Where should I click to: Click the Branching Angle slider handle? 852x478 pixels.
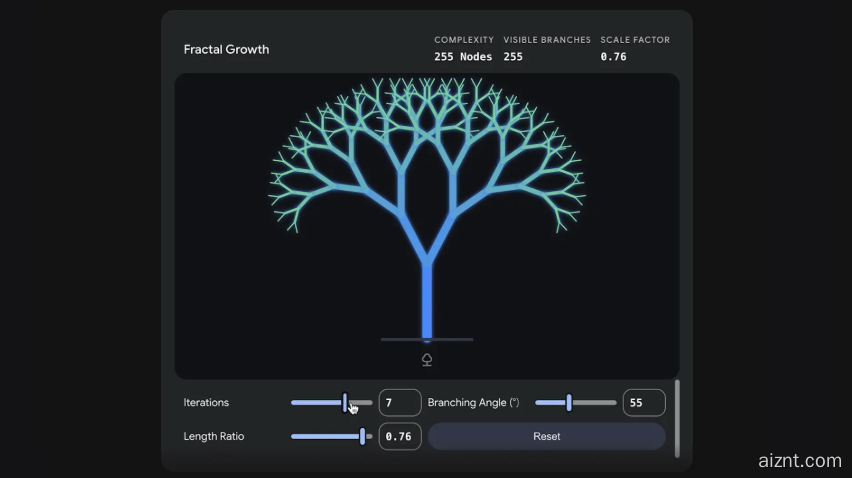569,403
